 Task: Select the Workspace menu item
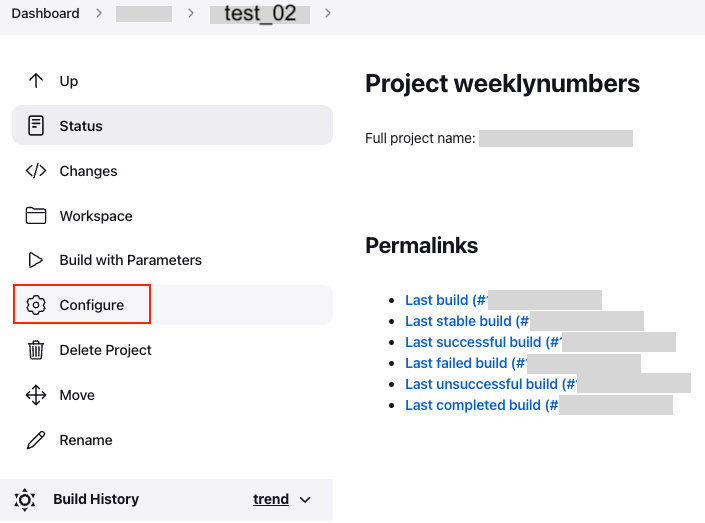(95, 216)
